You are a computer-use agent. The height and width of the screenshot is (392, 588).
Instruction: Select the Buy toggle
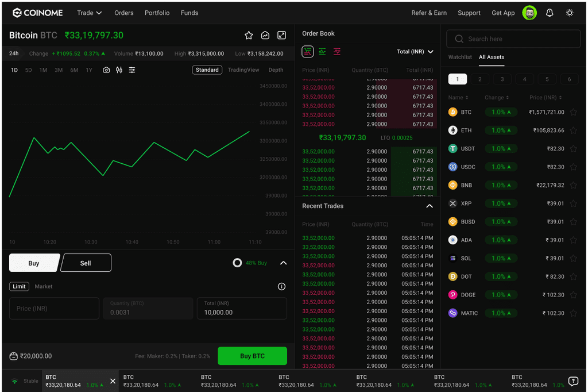coord(34,263)
